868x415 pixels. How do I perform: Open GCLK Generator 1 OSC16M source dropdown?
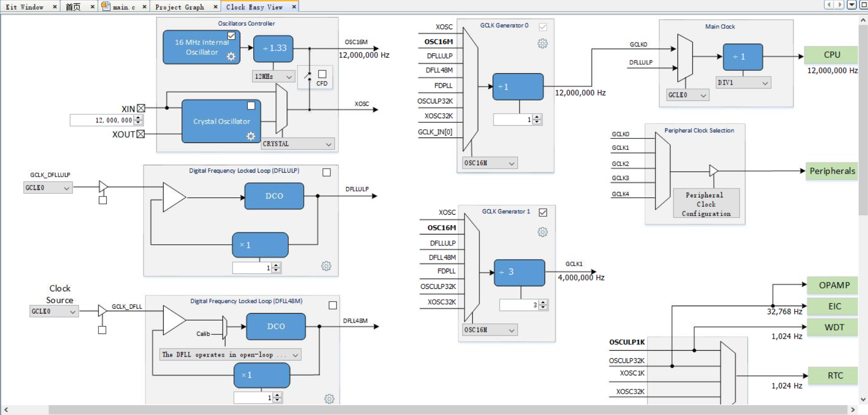point(490,330)
